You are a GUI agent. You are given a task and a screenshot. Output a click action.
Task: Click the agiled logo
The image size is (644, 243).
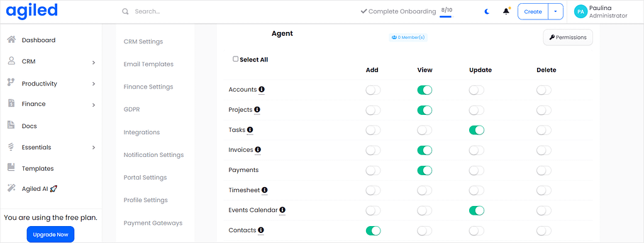[x=31, y=11]
